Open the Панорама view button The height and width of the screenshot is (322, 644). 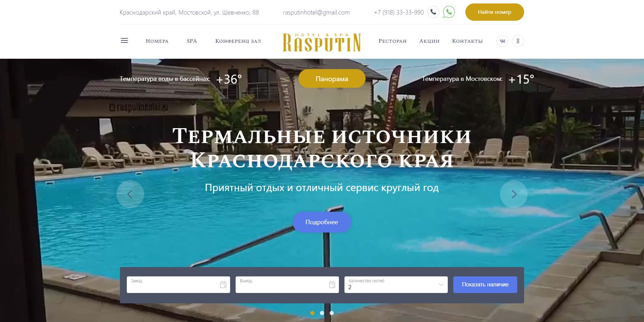[332, 79]
